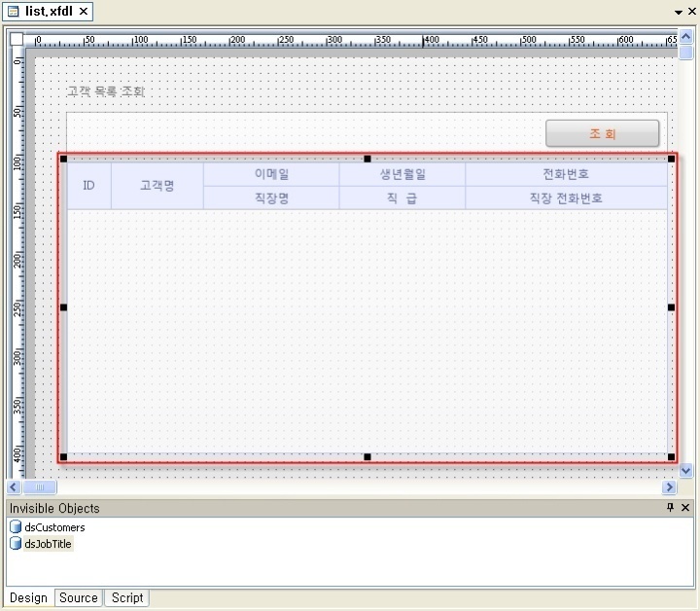Click the grid's top-center resize handle

[367, 159]
